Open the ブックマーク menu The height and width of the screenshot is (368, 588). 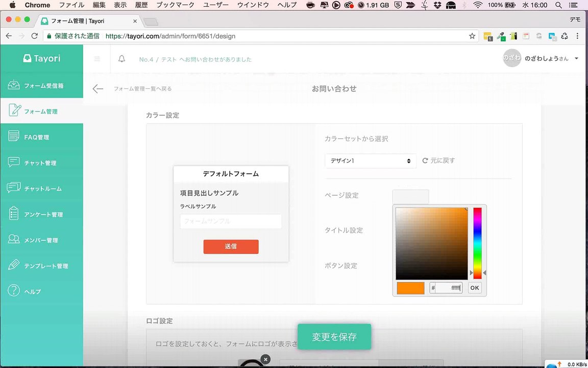tap(176, 5)
